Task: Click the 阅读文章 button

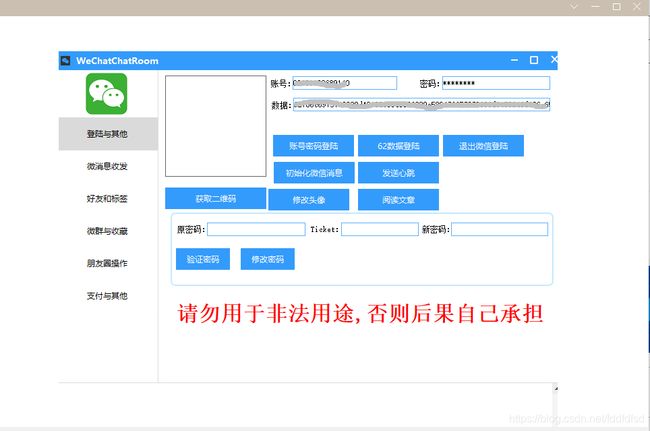Action: [398, 200]
